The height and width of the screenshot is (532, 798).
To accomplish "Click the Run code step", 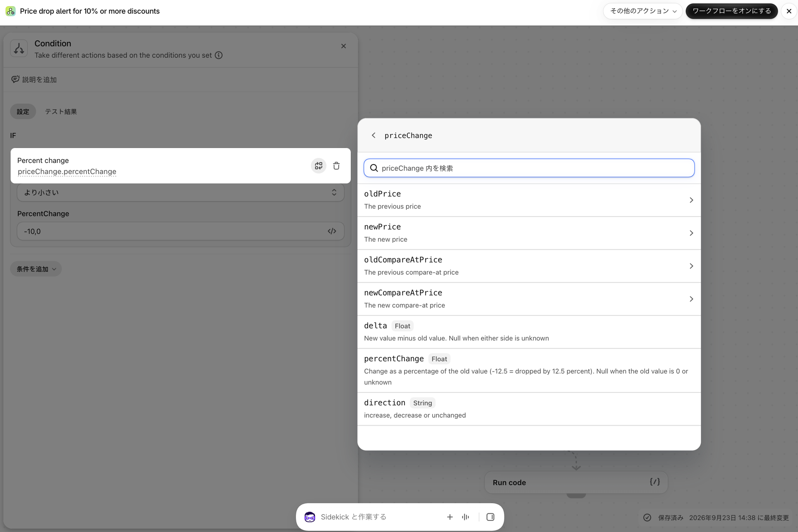I will 576,482.
